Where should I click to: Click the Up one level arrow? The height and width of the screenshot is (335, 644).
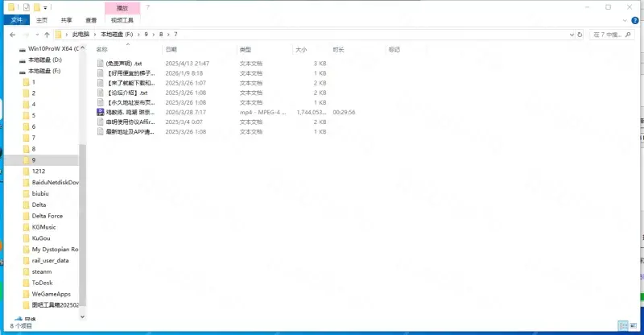coord(47,35)
